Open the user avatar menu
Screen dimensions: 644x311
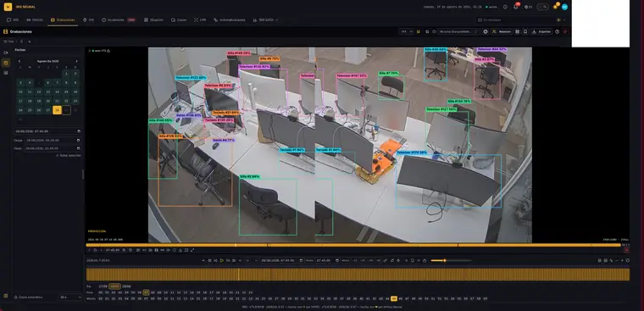coord(564,7)
